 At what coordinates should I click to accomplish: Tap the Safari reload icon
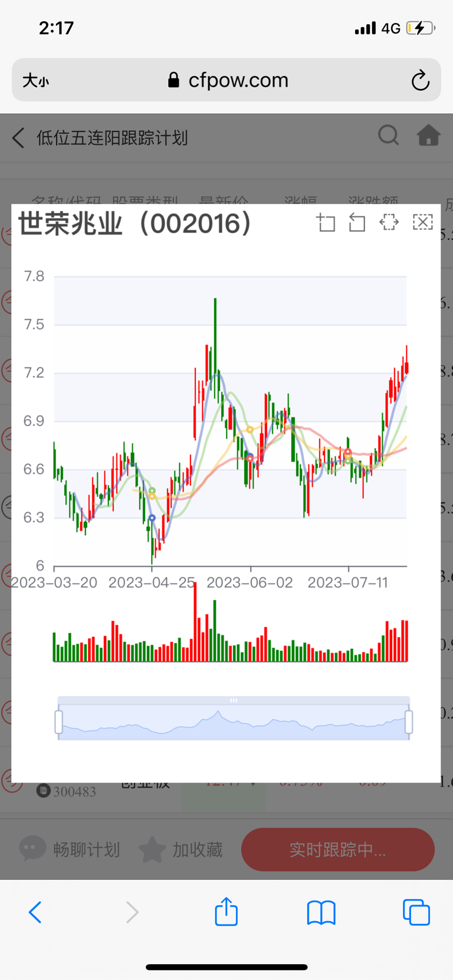click(420, 80)
